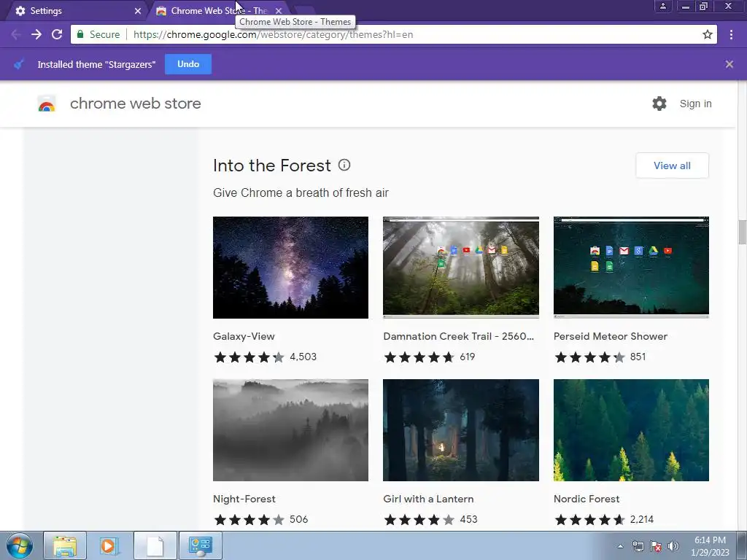Open the Nordic Forest theme thumbnail
747x560 pixels.
coord(631,430)
